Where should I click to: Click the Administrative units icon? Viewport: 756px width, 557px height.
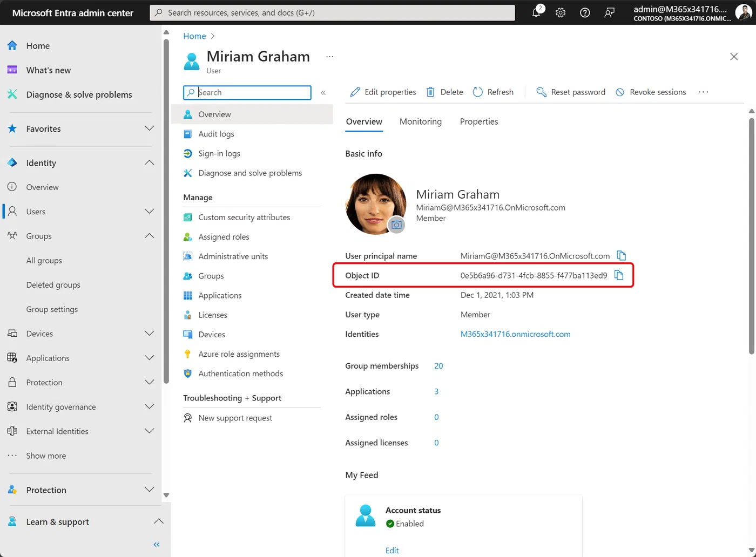point(187,256)
